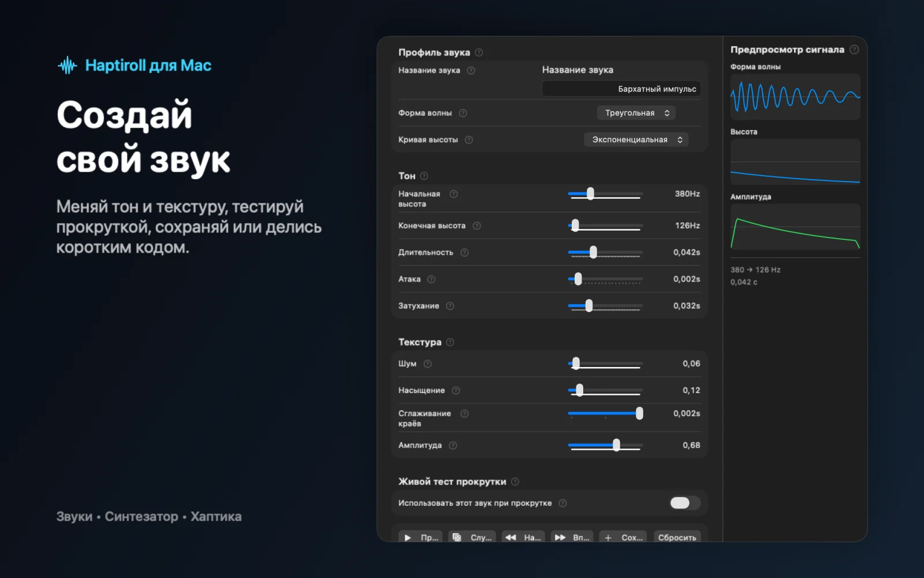Click the Сглаживание краёв slider
The width and height of the screenshot is (924, 578).
click(x=605, y=413)
